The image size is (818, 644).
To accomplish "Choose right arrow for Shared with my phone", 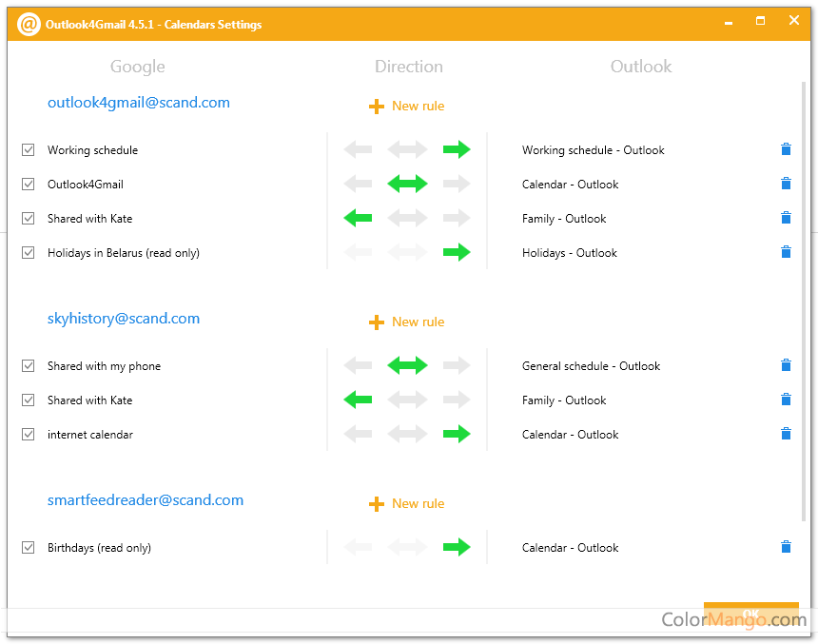I will pyautogui.click(x=457, y=365).
